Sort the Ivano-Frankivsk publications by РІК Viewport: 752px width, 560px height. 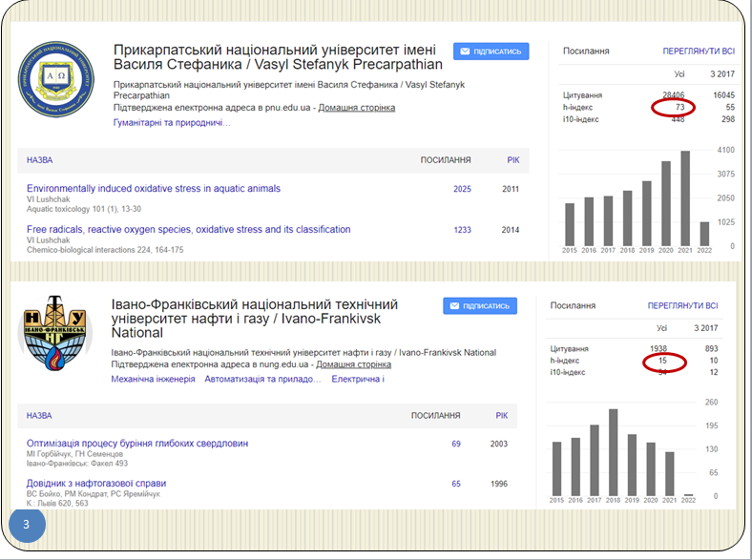(x=502, y=416)
